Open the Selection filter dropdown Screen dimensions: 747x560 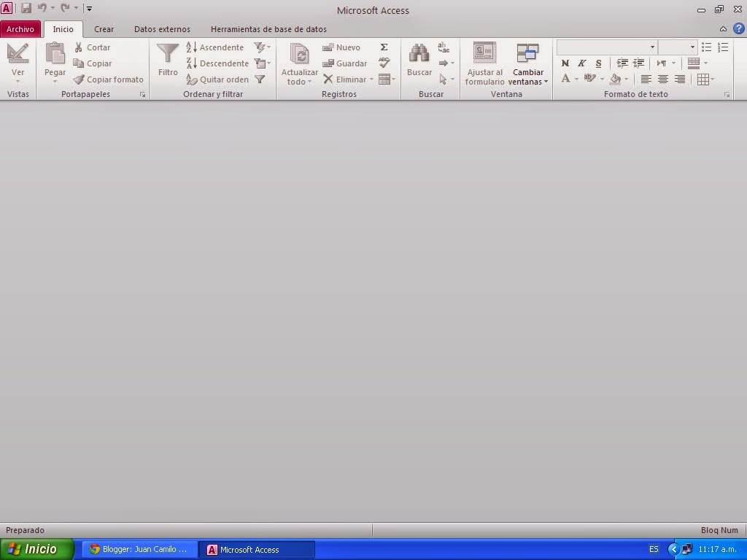click(x=263, y=47)
